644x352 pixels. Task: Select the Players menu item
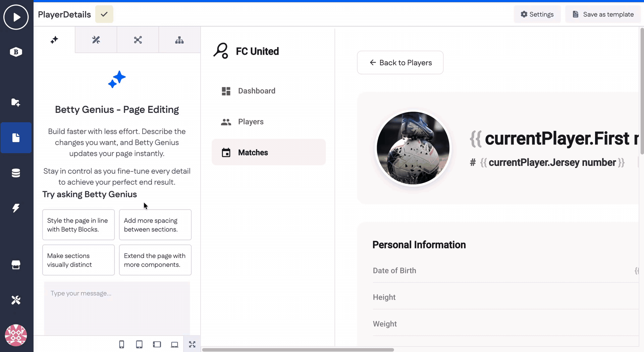coord(251,122)
